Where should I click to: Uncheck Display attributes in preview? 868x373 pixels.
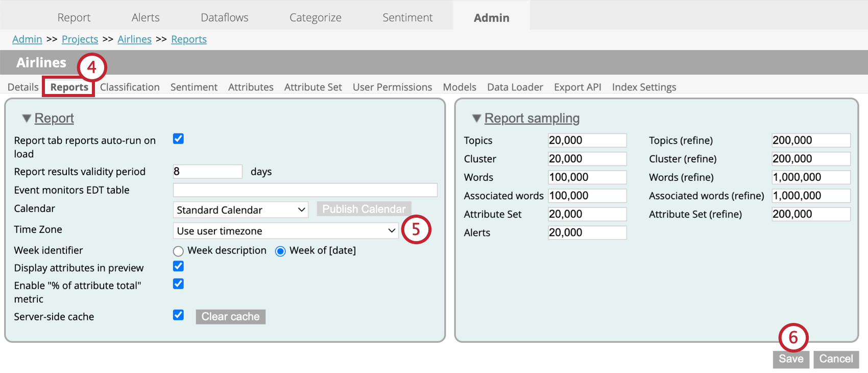(178, 266)
